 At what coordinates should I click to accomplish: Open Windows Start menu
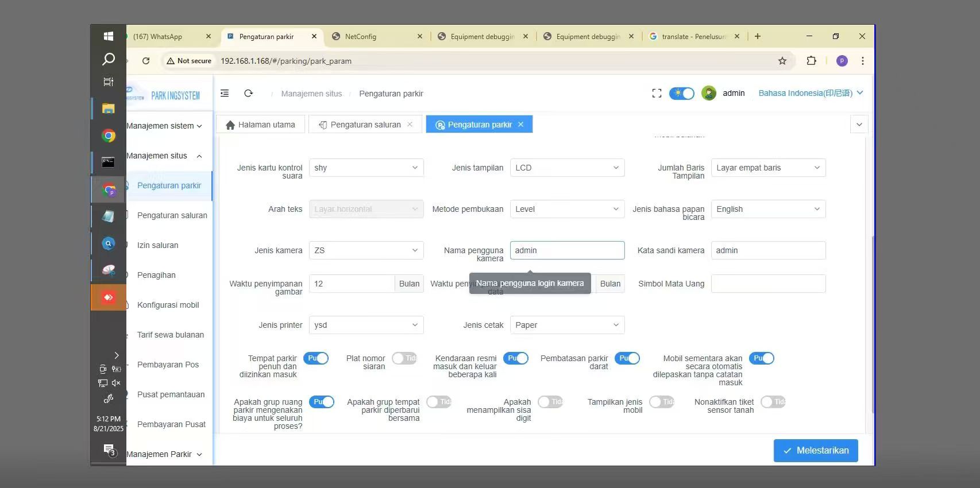108,36
